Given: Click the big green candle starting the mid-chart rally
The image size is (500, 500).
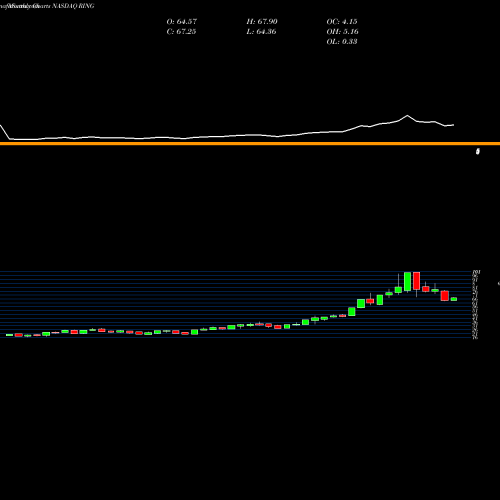Looking at the screenshot, I should click(352, 312).
